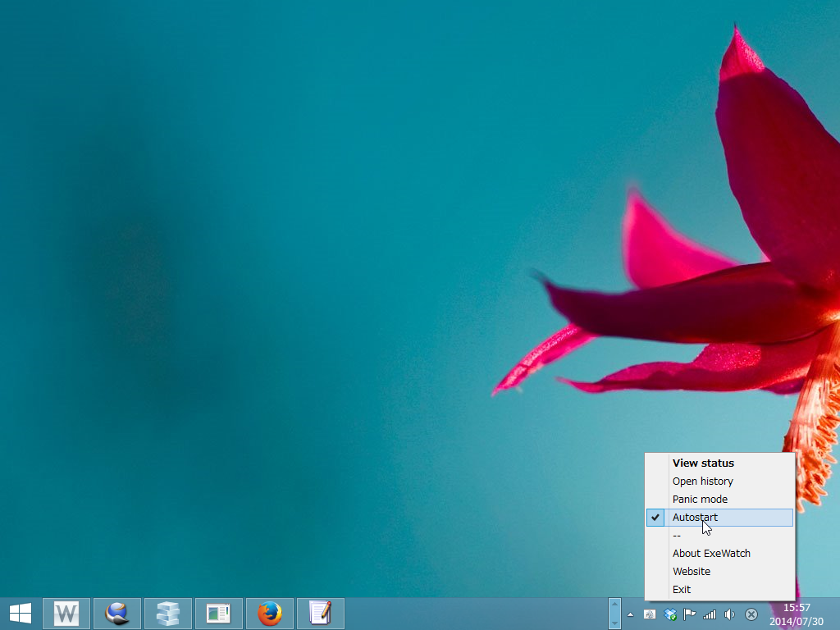Open the volume speaker icon
Viewport: 840px width, 630px height.
pos(729,614)
